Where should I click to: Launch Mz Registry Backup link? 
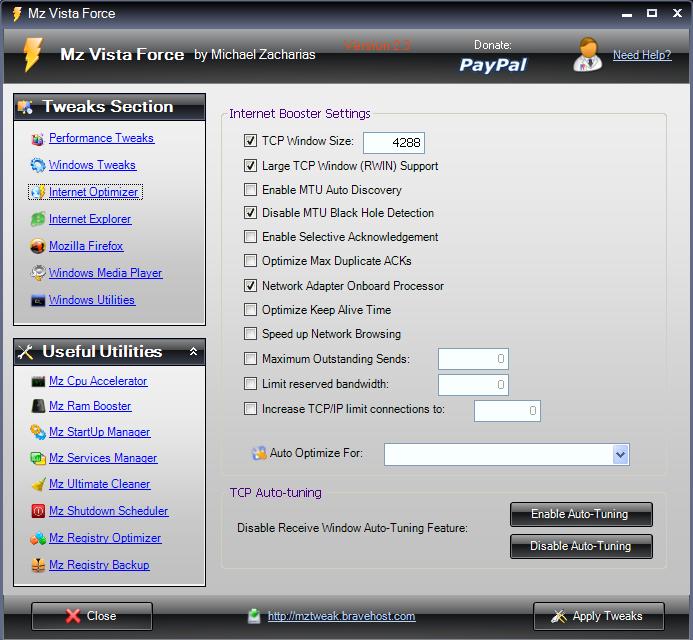(x=99, y=565)
